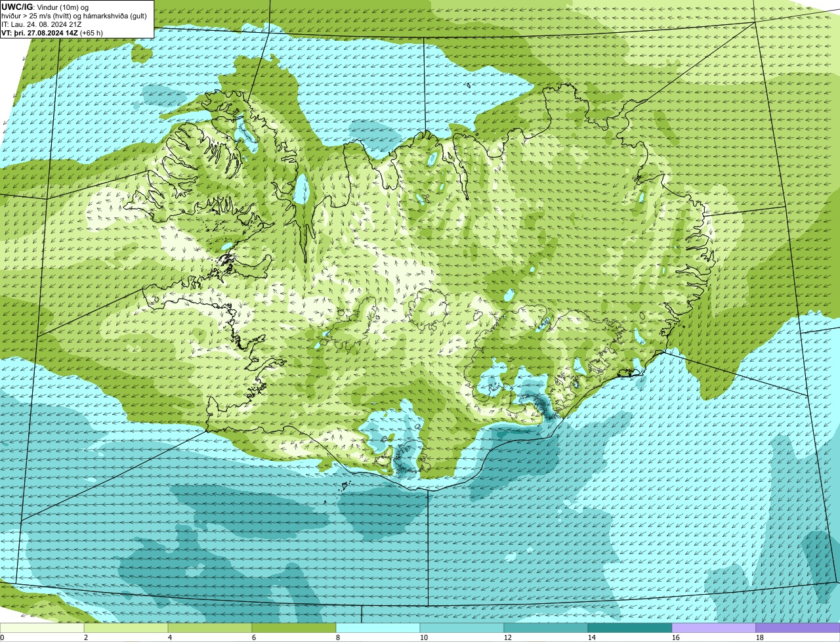Screen dimensions: 840x642
Task: Choose the 14–16 m/s dark teal legend swatch
Action: coord(630,628)
